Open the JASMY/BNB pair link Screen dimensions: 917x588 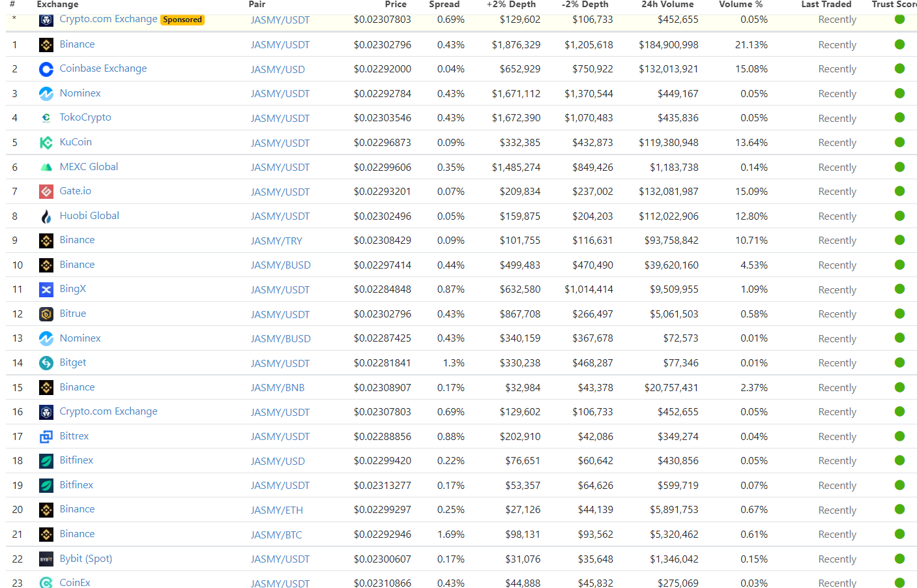point(278,388)
